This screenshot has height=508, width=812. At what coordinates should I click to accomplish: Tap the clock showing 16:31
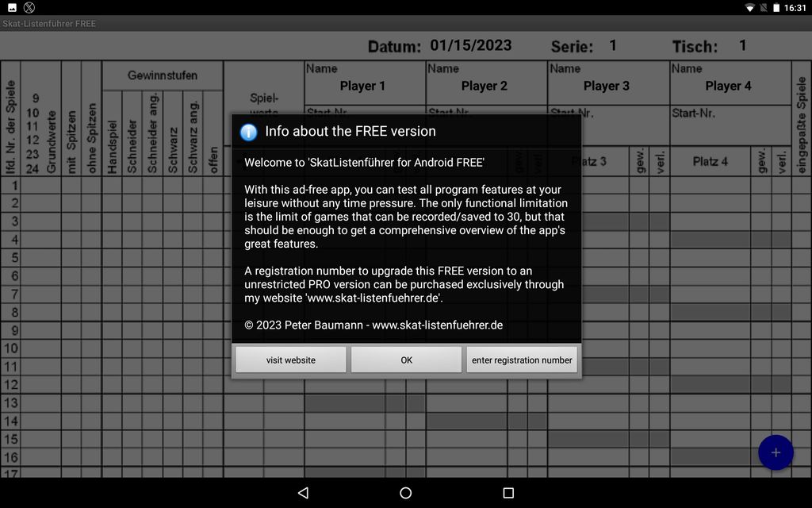795,8
